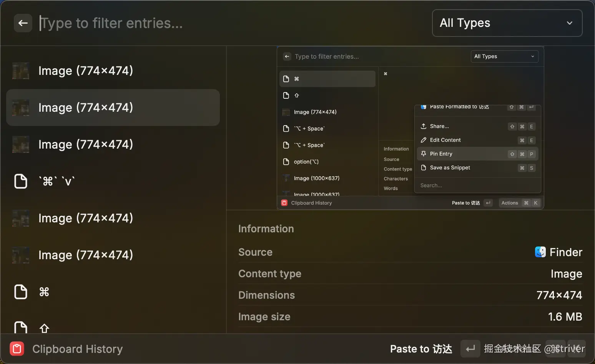Expand the type filter chevron arrow
Screen dimensions: 595x364
click(569, 23)
